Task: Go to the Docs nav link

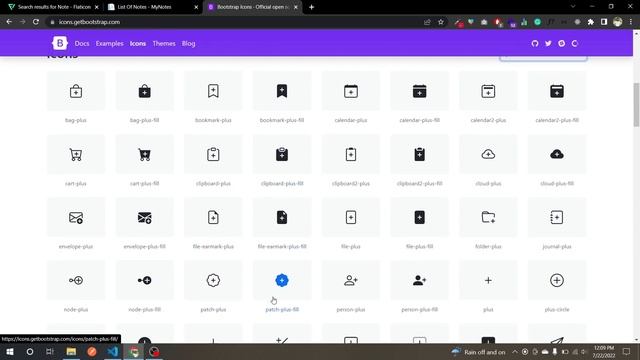Action: [82, 43]
